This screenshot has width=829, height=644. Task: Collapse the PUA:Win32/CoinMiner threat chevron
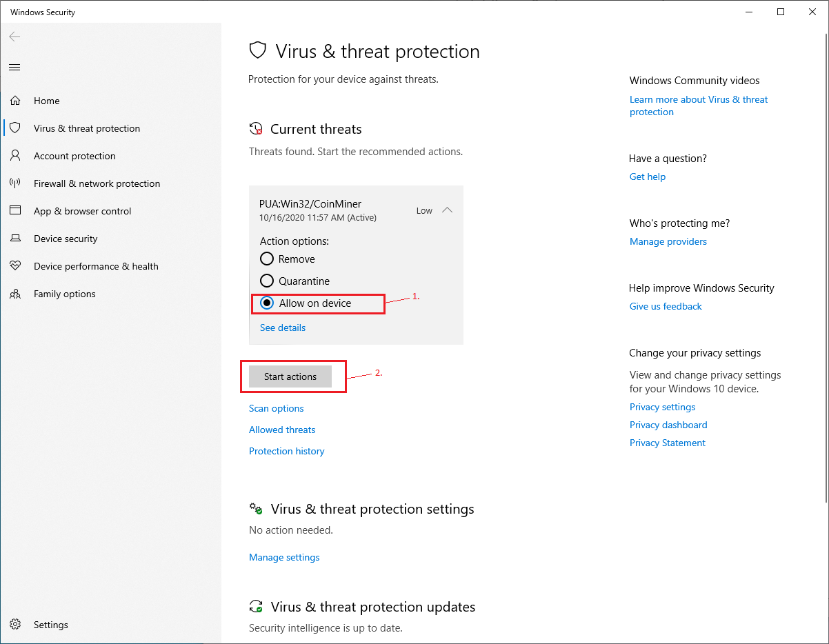point(447,210)
